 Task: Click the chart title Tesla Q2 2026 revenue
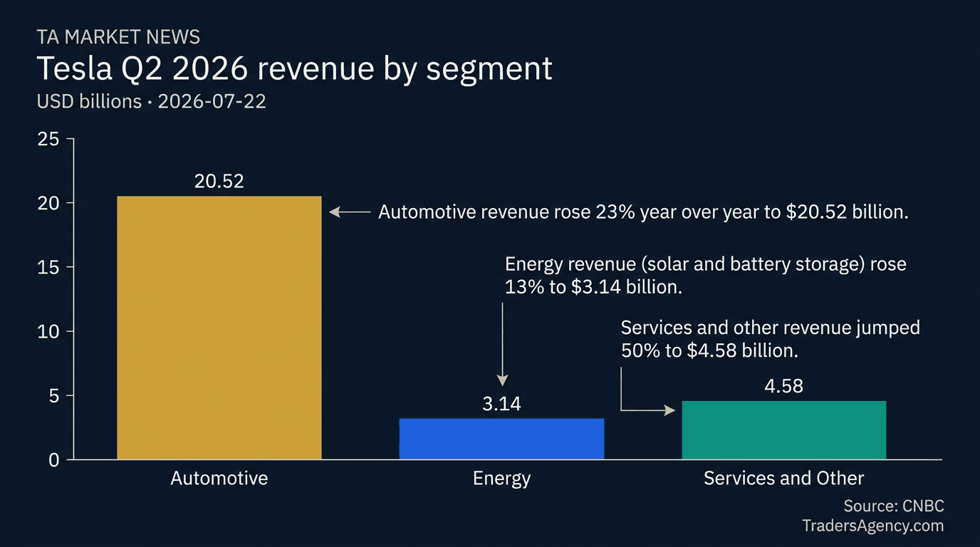(x=294, y=69)
